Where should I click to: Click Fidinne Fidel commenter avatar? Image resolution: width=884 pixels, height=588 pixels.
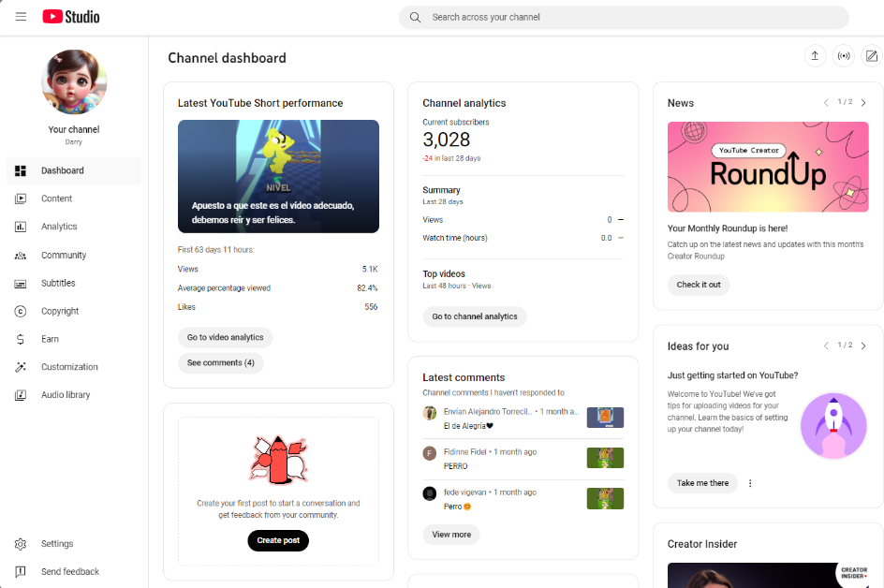[x=430, y=452]
